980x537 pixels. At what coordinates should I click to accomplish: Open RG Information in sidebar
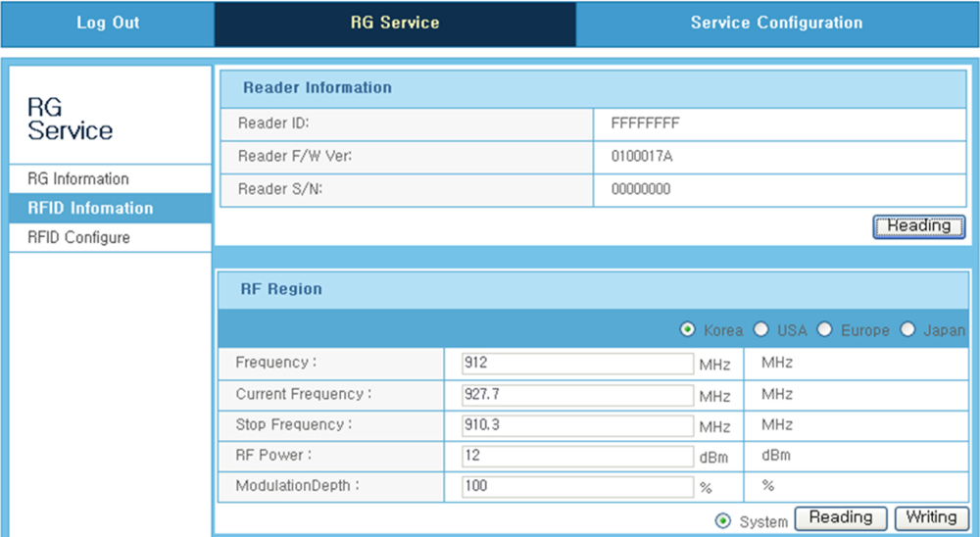coord(78,178)
